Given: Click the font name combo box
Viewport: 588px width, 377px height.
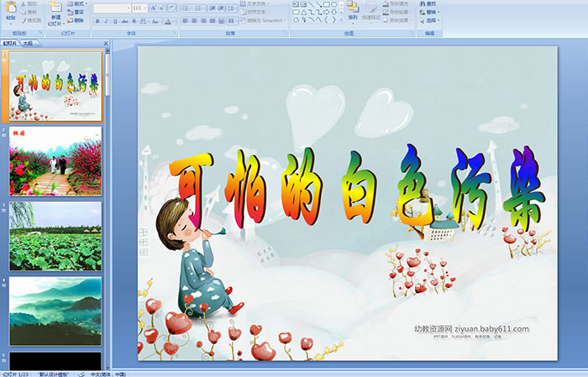Looking at the screenshot, I should coord(112,8).
